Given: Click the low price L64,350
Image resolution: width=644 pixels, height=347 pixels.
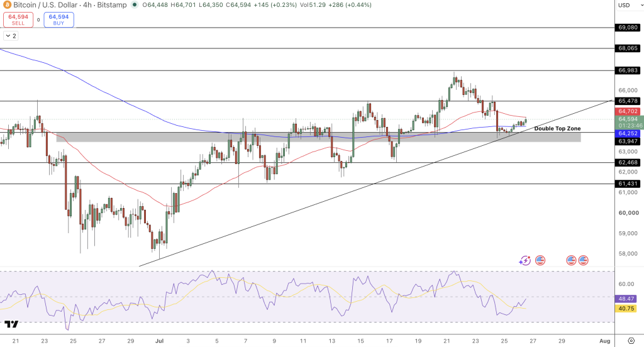Looking at the screenshot, I should pos(213,5).
